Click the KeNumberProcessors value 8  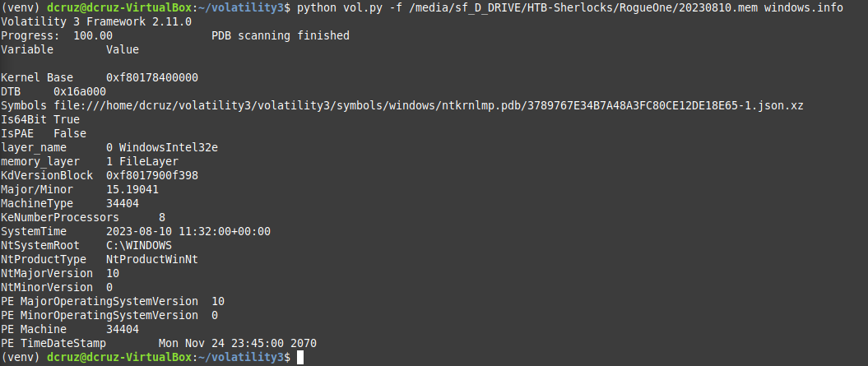point(161,218)
